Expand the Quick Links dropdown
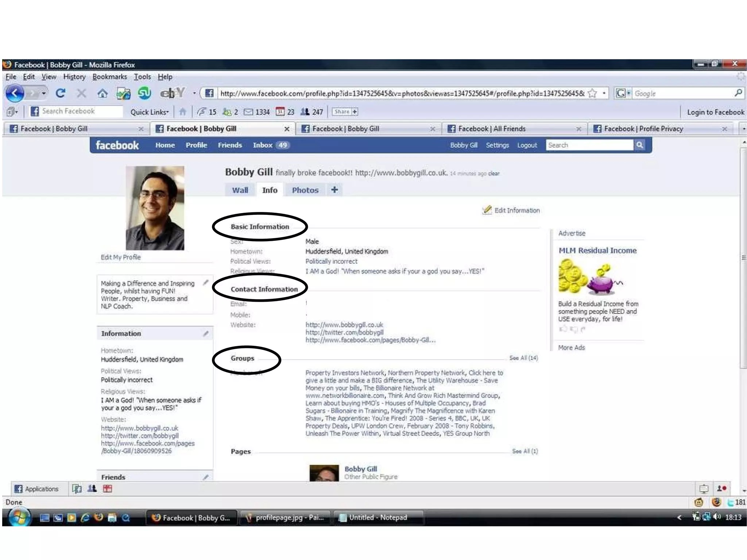This screenshot has height=560, width=747. [x=150, y=112]
